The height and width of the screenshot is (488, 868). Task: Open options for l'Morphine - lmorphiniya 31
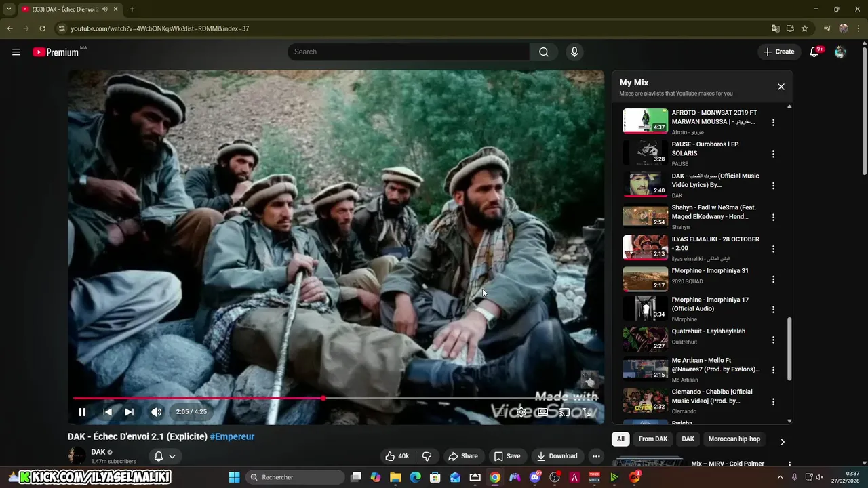pos(773,279)
